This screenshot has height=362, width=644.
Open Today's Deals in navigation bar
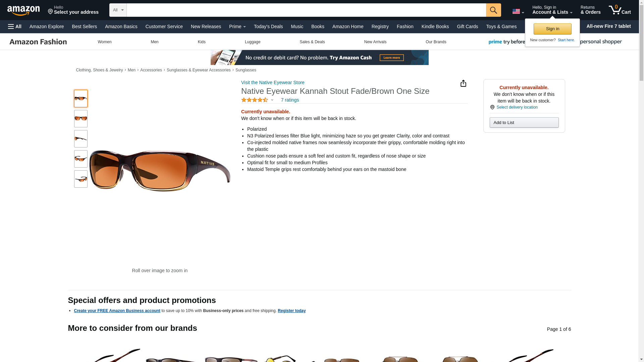pos(268,26)
